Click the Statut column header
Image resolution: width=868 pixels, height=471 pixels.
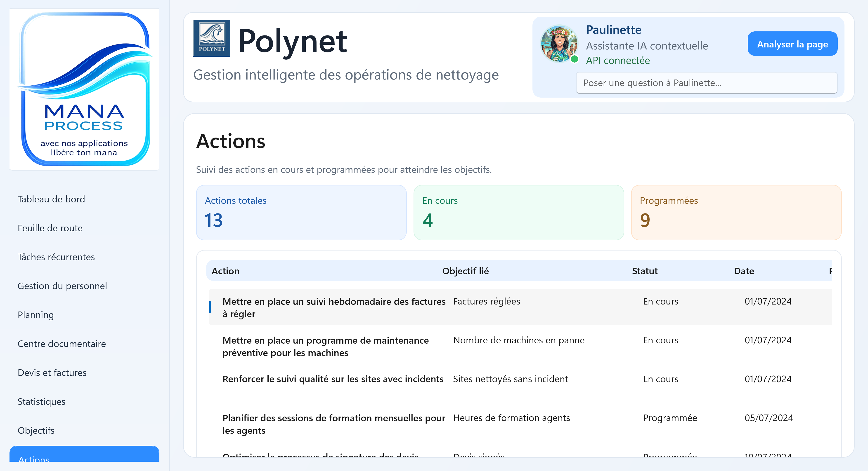click(644, 271)
